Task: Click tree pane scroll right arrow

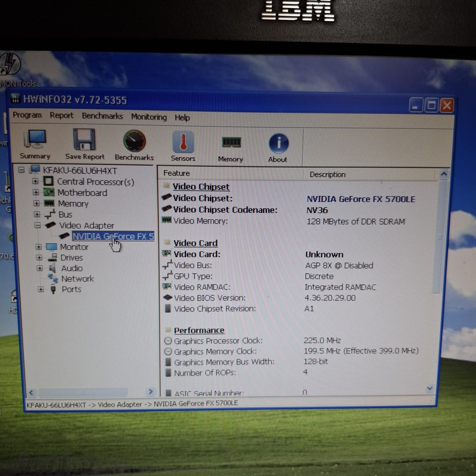Action: (151, 392)
